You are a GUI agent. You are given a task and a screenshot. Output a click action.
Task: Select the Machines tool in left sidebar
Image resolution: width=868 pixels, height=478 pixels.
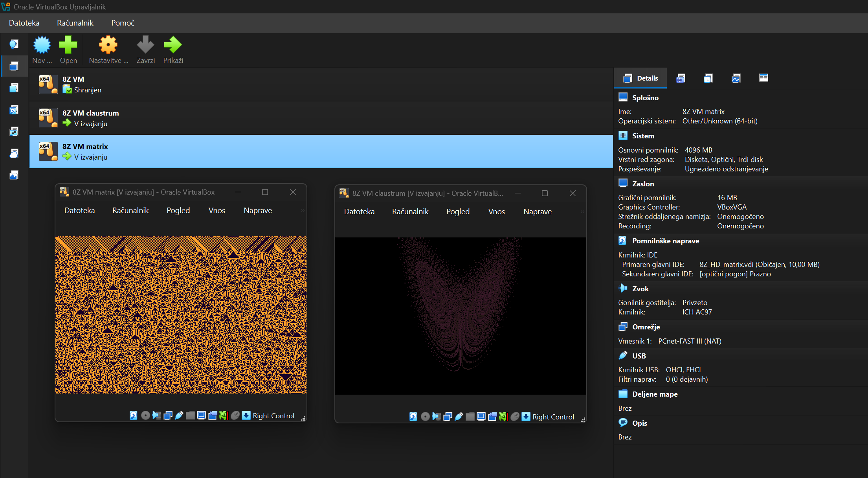(14, 66)
